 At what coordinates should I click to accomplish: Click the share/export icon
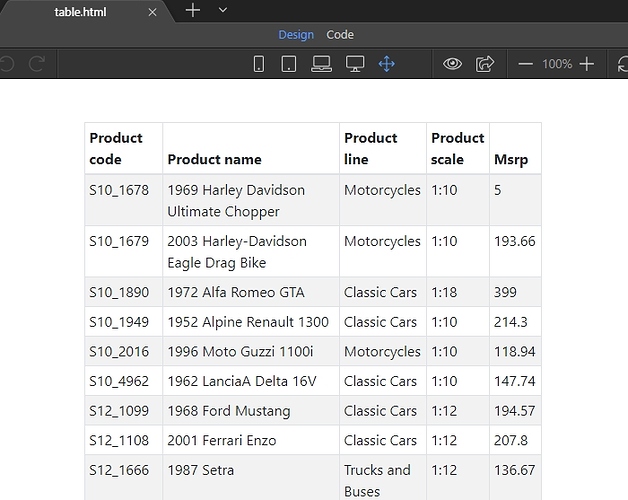tap(485, 64)
